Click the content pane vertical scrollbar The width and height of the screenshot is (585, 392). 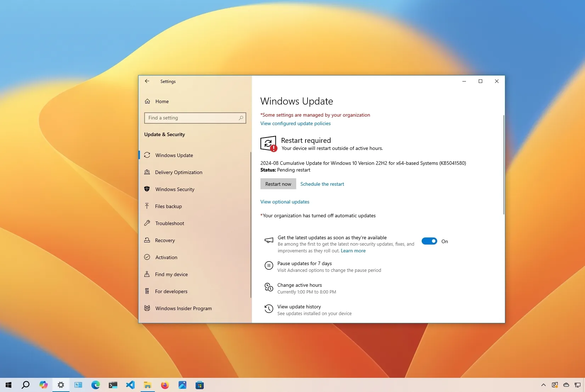(504, 165)
